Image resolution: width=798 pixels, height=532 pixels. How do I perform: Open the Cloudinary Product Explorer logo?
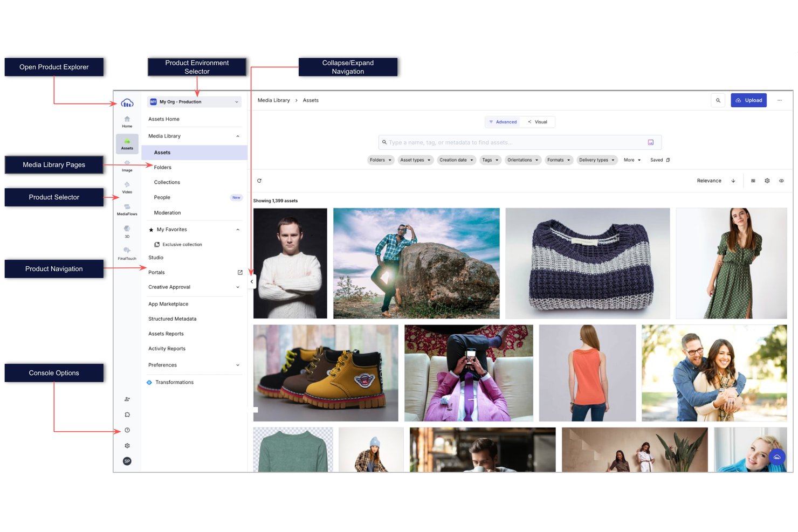click(127, 102)
